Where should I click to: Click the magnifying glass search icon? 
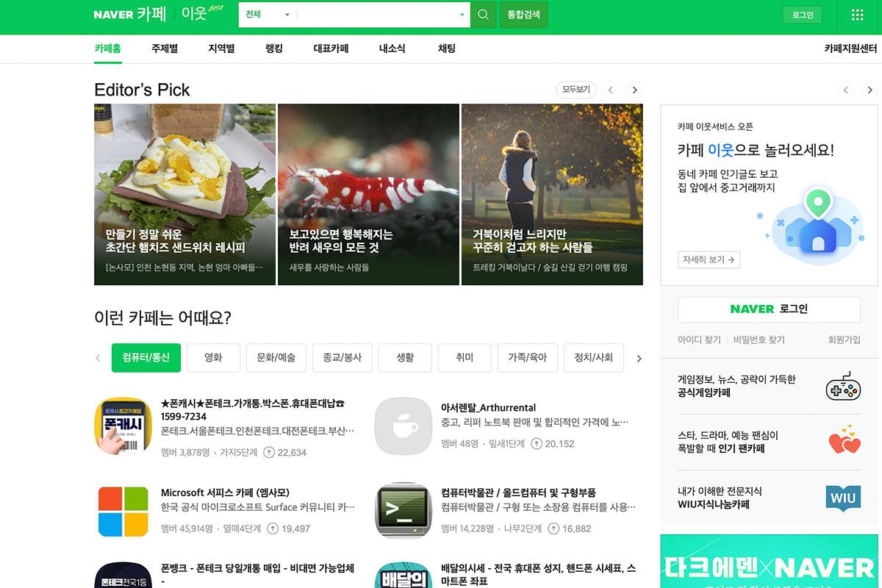tap(483, 15)
